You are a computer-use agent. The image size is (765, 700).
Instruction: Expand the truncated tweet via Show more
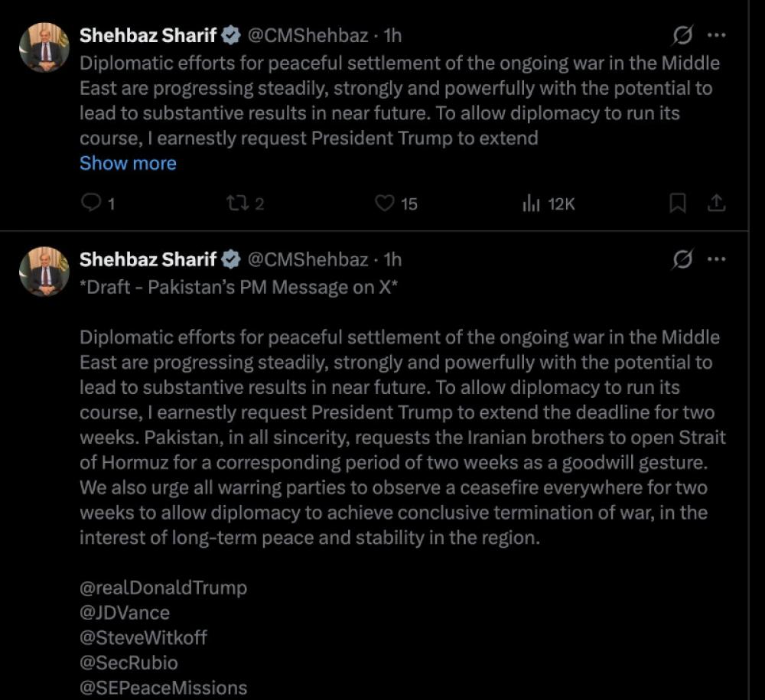tap(128, 163)
